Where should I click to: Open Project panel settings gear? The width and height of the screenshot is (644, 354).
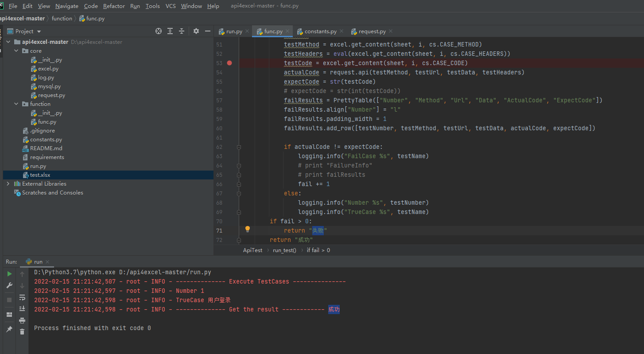click(196, 31)
